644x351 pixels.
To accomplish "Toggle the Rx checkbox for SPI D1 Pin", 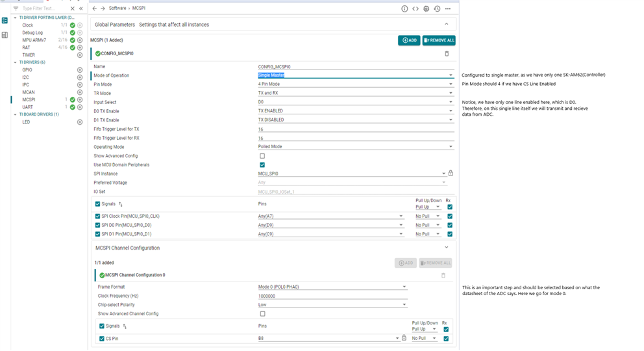I will coord(450,234).
